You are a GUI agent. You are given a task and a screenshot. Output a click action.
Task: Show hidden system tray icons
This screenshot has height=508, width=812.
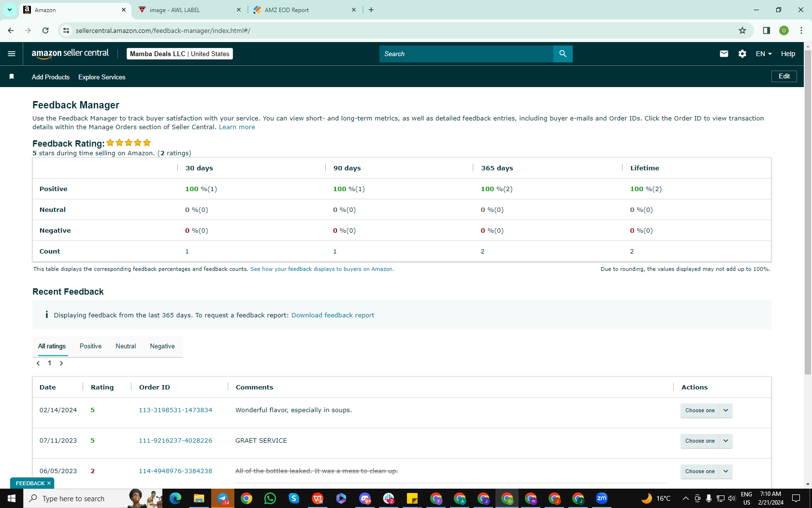pos(685,498)
